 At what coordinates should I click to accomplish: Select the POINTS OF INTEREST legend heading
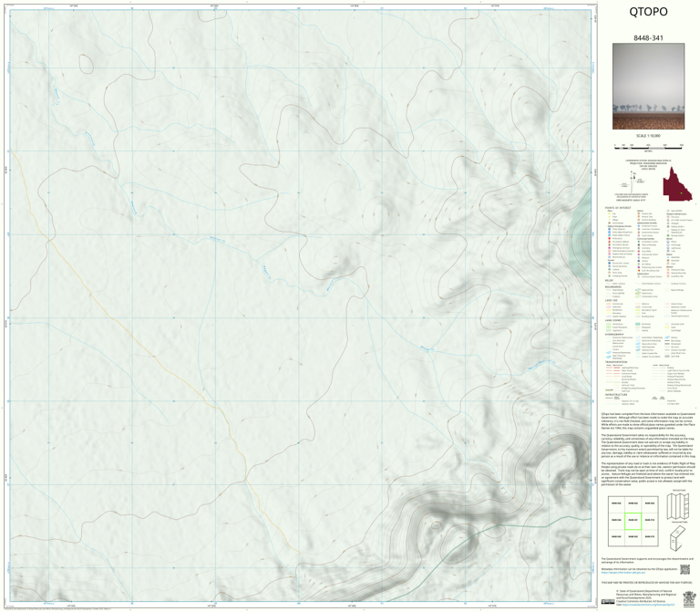[617, 208]
